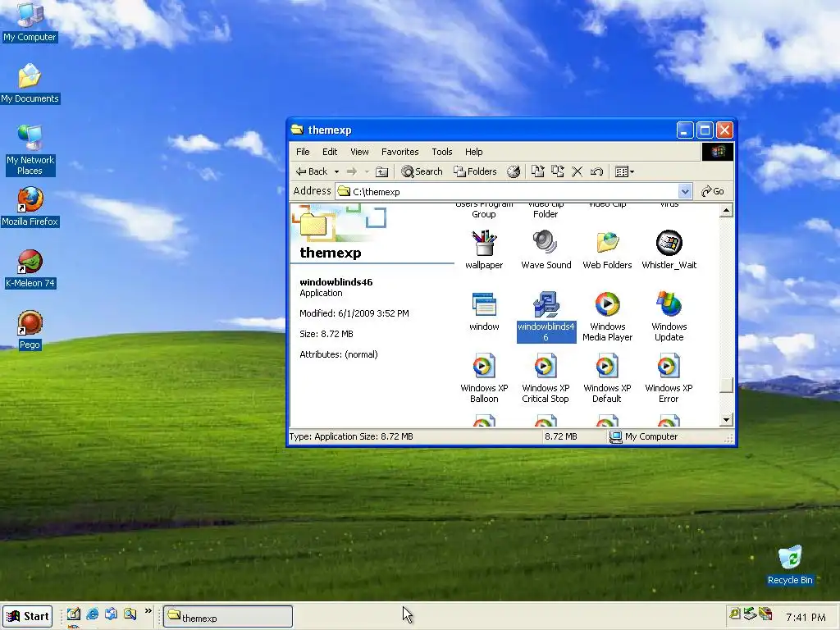
Task: Select the Windows Media Player icon
Action: click(608, 317)
